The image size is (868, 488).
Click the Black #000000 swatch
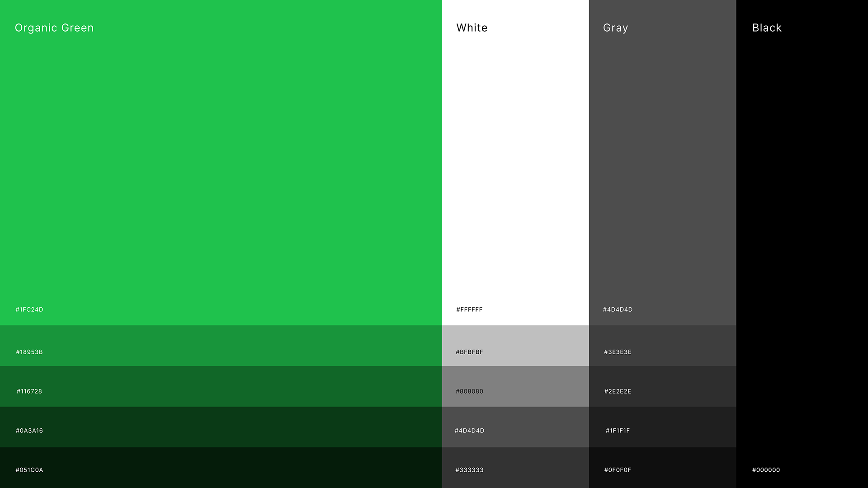coord(802,244)
